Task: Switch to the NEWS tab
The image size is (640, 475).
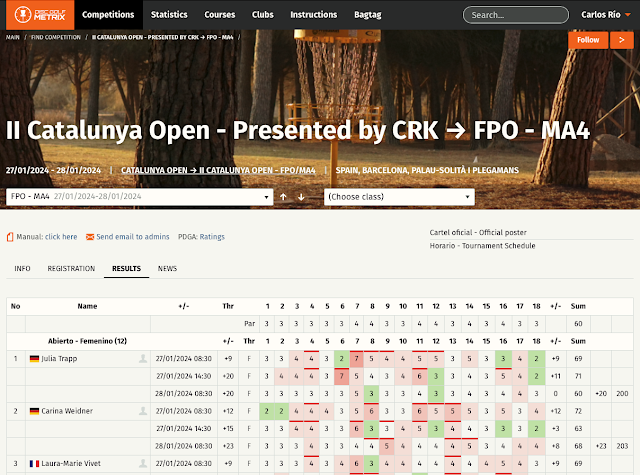Action: click(x=167, y=269)
